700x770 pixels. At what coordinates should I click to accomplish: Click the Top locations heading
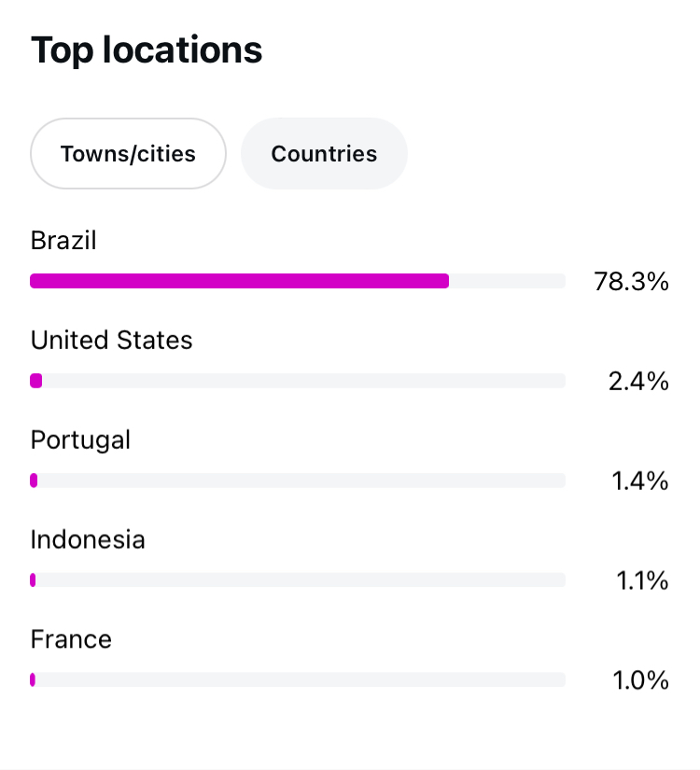(x=147, y=51)
